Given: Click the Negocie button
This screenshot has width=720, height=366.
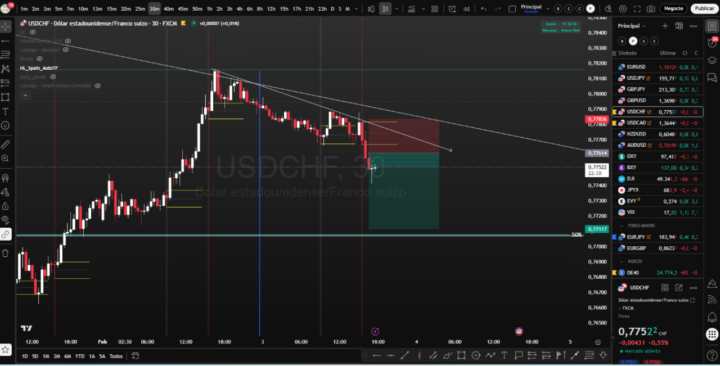Looking at the screenshot, I should [673, 9].
